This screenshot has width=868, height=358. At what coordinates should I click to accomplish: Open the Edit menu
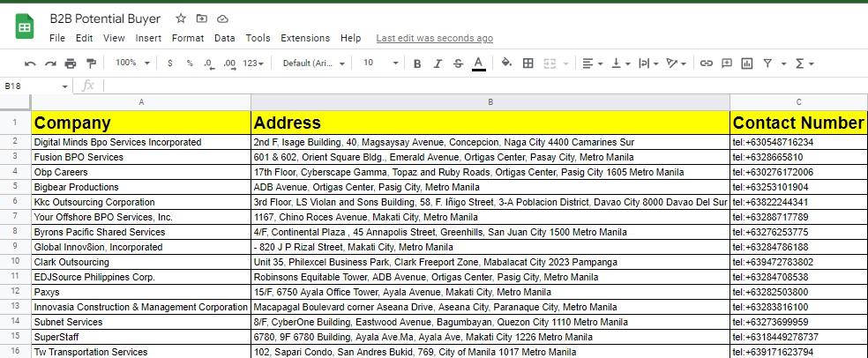coord(84,38)
